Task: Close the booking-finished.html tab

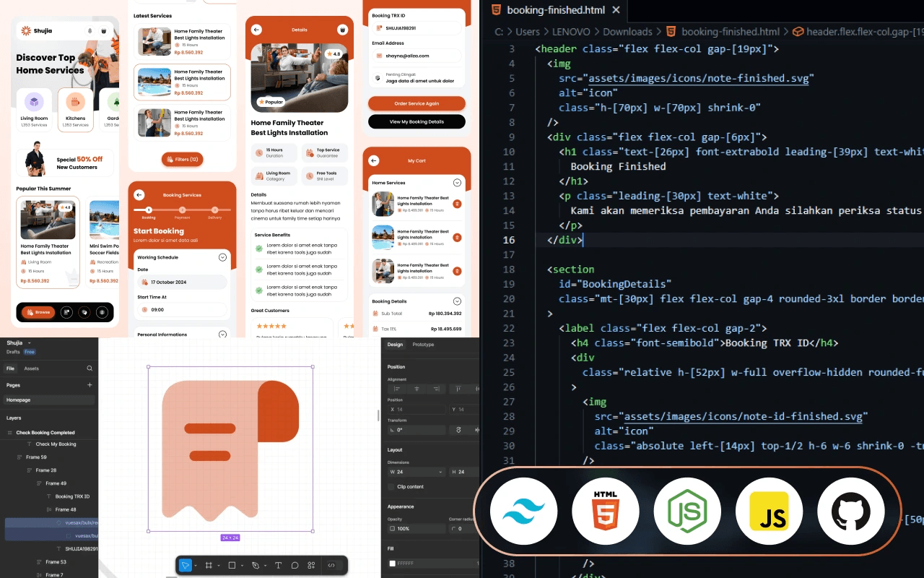Action: tap(616, 10)
